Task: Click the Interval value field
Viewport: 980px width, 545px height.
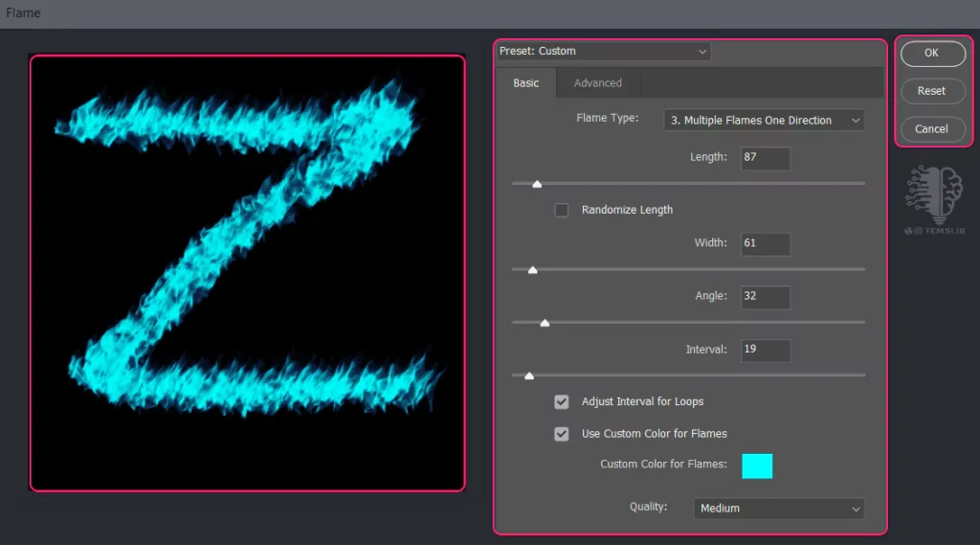Action: [x=766, y=351]
